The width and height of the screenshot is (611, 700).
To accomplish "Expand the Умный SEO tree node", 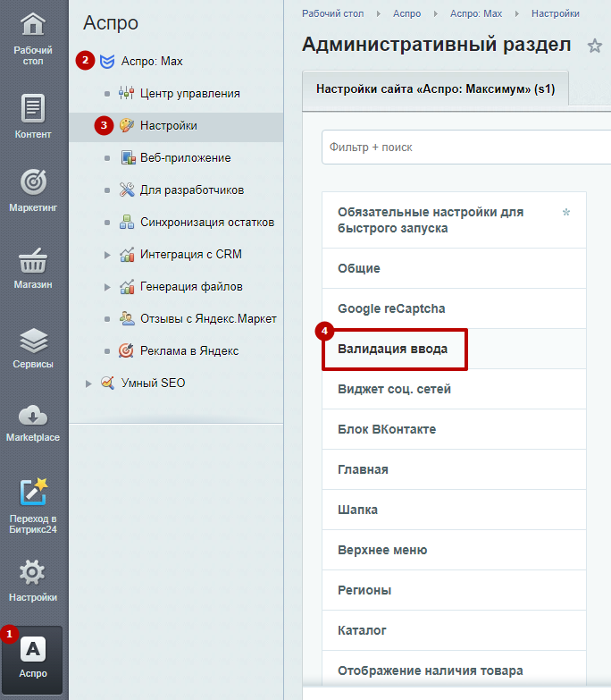I will (88, 384).
